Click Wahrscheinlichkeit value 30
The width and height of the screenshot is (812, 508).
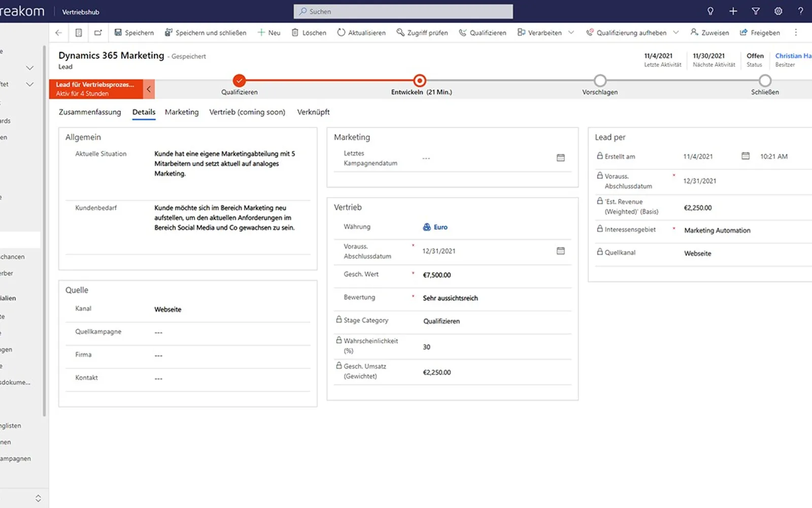coord(426,347)
